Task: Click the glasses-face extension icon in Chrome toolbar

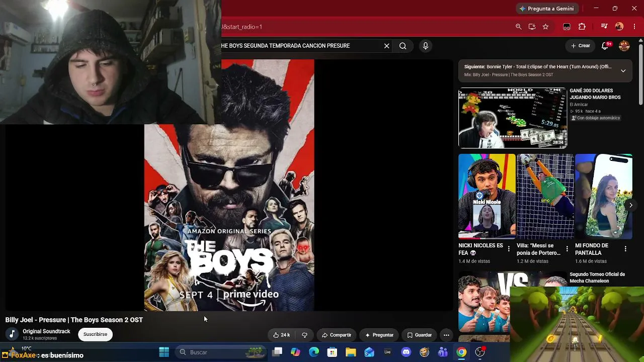Action: [x=567, y=27]
